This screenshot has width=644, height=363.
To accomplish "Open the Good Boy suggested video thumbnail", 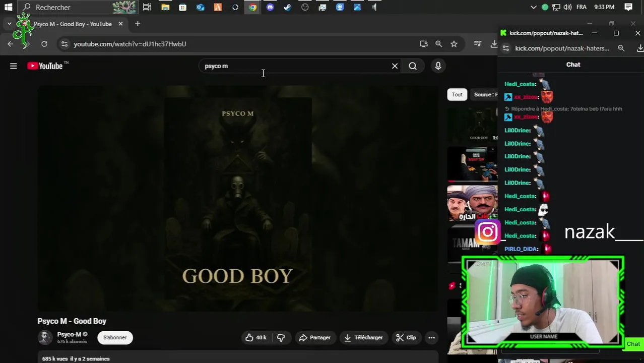I will [x=472, y=125].
